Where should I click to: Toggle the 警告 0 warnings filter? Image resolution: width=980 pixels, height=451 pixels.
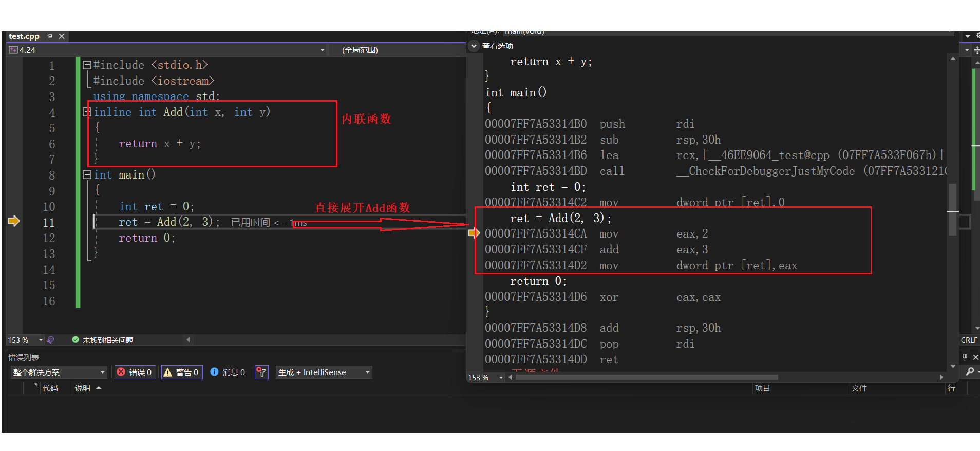tap(182, 372)
